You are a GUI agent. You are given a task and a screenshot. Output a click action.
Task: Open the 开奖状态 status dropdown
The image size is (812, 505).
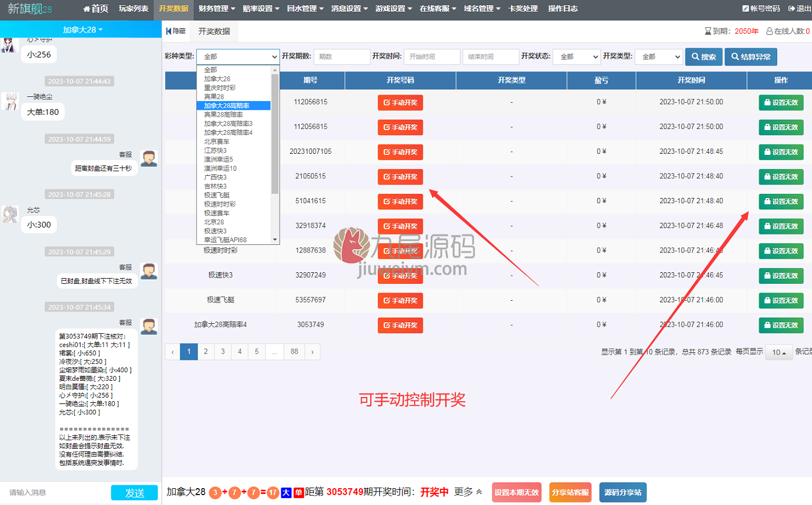tap(576, 57)
